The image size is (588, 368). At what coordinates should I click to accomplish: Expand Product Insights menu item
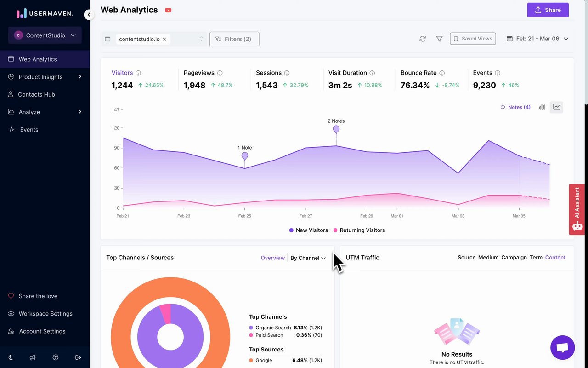[45, 77]
